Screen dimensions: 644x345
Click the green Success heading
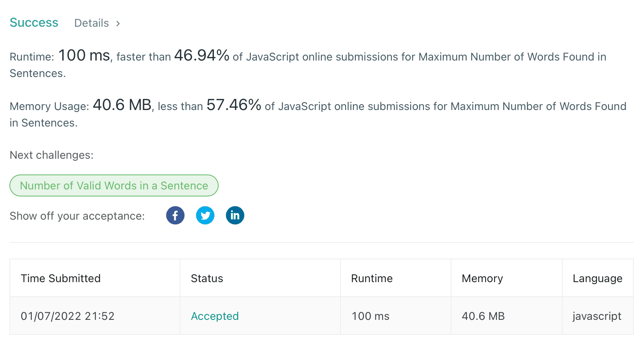tap(34, 22)
